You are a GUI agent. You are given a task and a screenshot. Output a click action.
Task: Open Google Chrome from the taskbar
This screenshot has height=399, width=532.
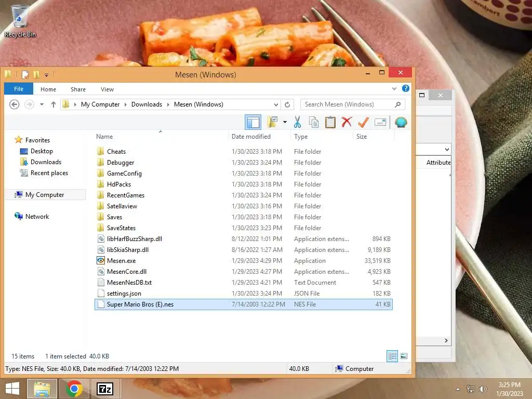(x=74, y=389)
